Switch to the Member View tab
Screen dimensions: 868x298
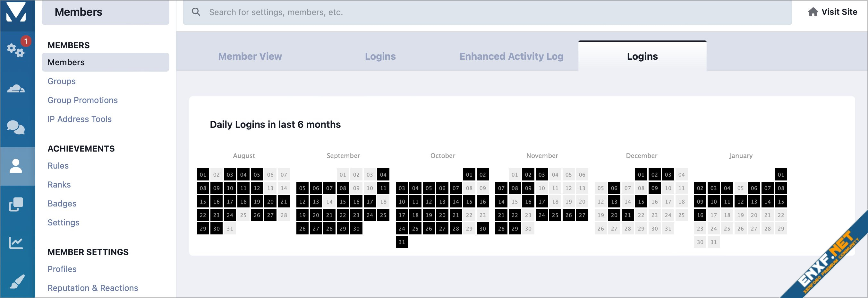point(250,57)
